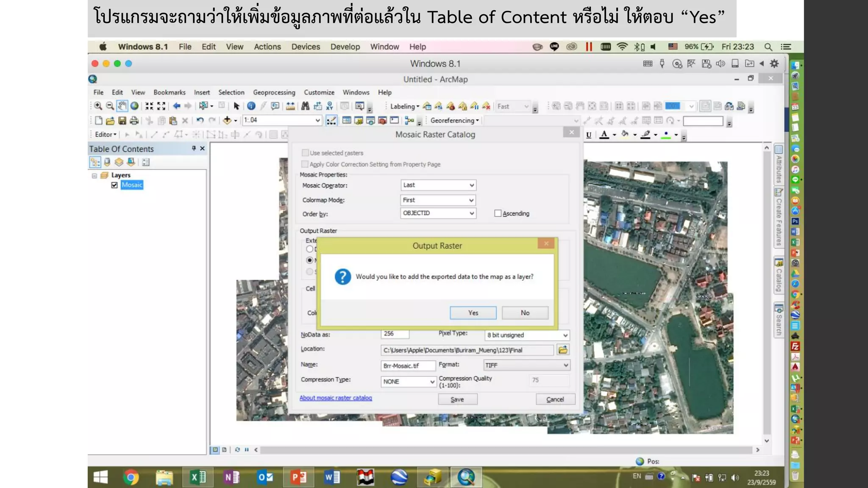Collapse the Layers tree group
The height and width of the screenshot is (488, 868).
tap(95, 175)
